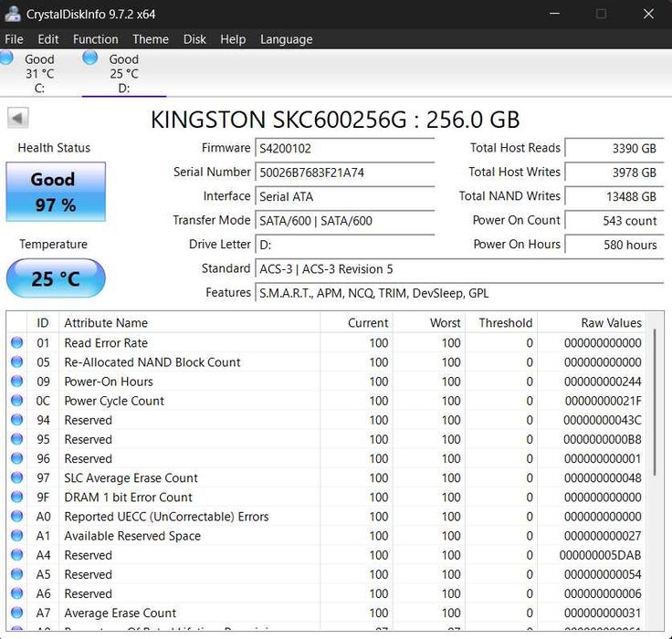Click the Drive Letter field D:

tap(344, 245)
